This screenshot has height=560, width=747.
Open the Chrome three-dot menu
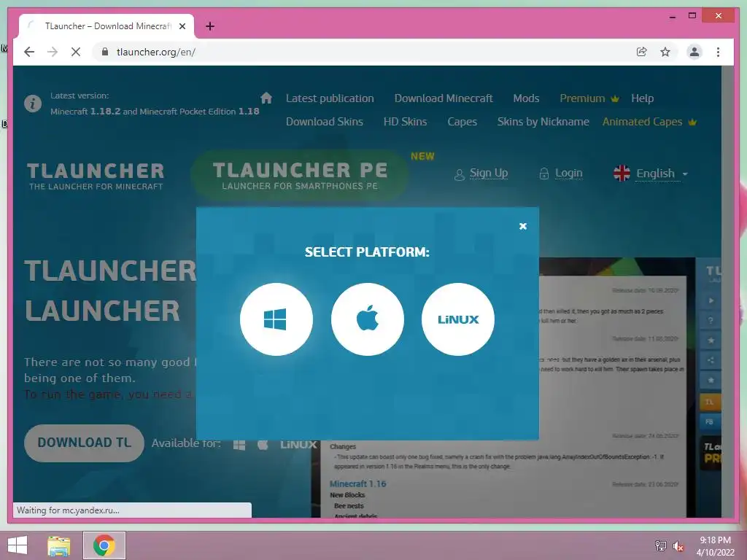718,52
